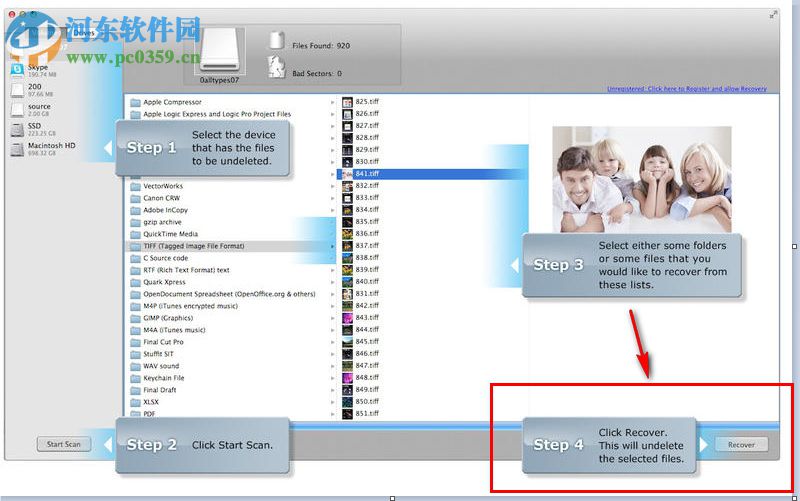800x501 pixels.
Task: Click the Start Scan button
Action: click(64, 444)
